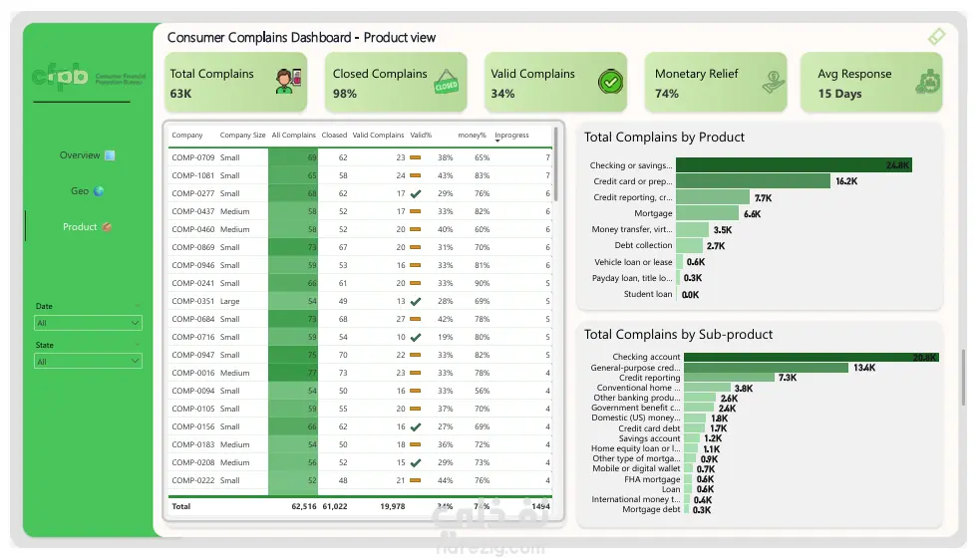Click the dashboard right-edge scrollbar
Viewport: 980px width, 558px height.
tap(964, 378)
